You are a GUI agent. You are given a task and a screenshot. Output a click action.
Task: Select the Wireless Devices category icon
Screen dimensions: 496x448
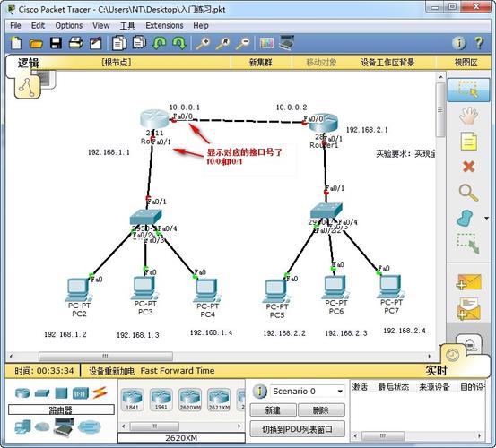(x=81, y=393)
